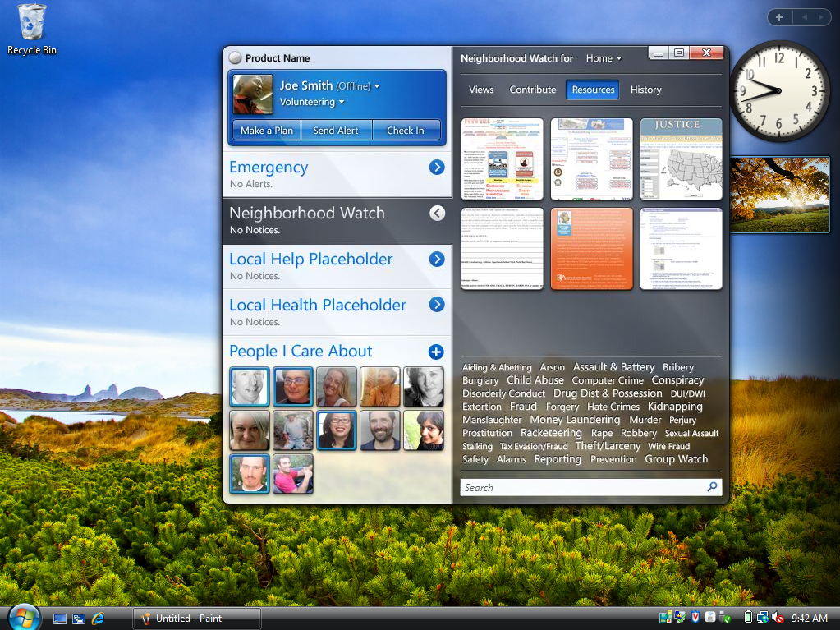840x630 pixels.
Task: Open the orange resource document thumbnail
Action: pos(591,249)
